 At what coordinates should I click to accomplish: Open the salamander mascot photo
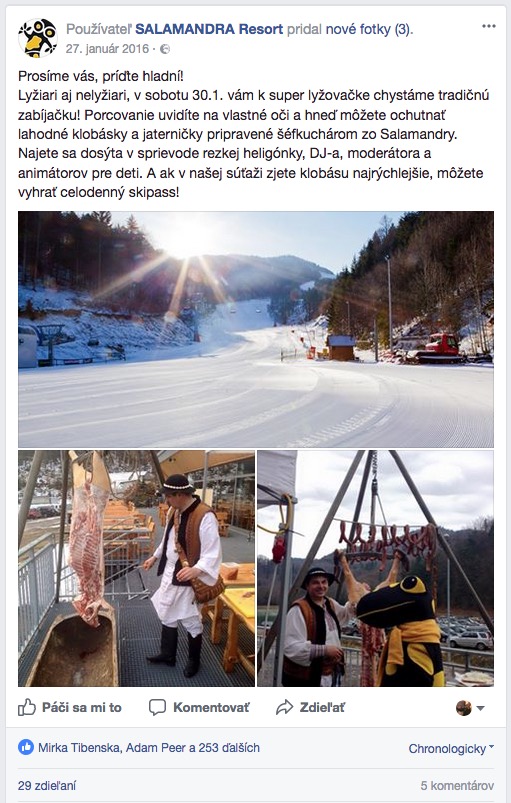pyautogui.click(x=375, y=568)
